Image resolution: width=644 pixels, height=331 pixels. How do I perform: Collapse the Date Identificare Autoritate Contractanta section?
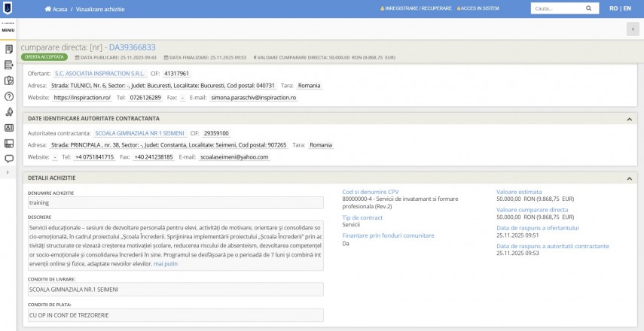[629, 119]
